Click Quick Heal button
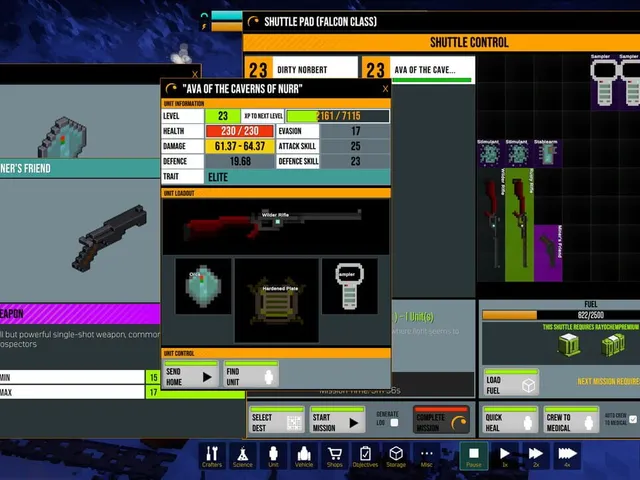640x480 pixels. [x=511, y=420]
